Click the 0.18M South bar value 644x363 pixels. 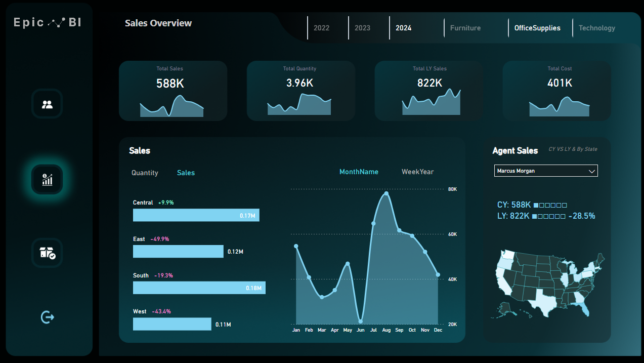coord(253,288)
